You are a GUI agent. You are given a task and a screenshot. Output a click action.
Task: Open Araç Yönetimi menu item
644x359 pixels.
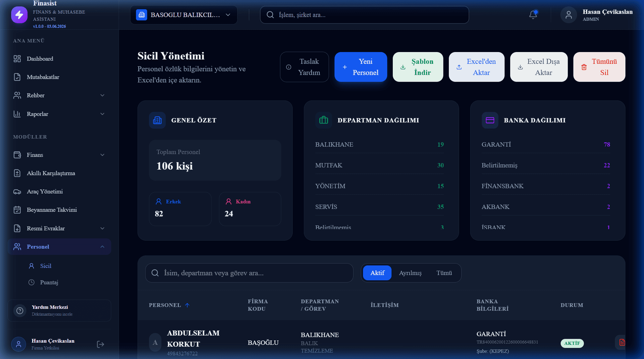(59, 192)
